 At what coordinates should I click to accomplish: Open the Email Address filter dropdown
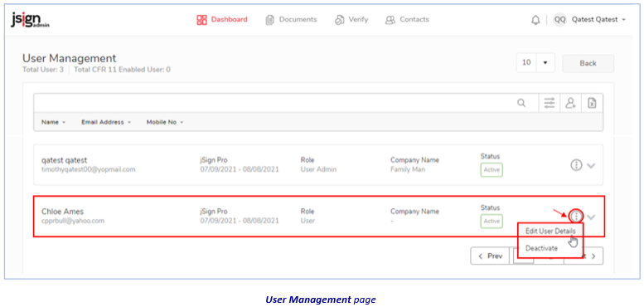point(106,122)
